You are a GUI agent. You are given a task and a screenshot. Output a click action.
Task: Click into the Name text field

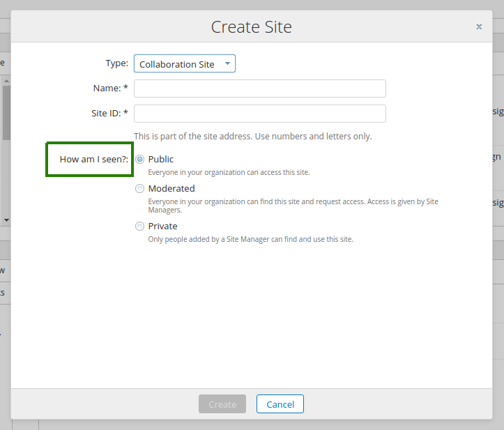point(259,89)
